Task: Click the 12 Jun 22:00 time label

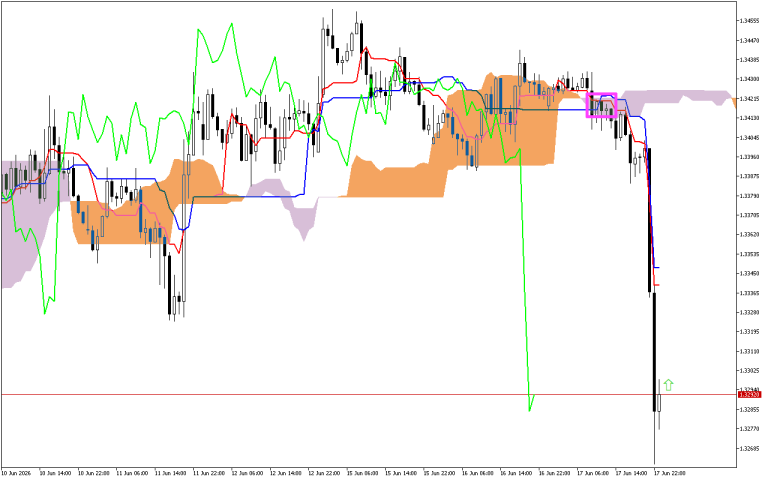Action: tap(324, 473)
